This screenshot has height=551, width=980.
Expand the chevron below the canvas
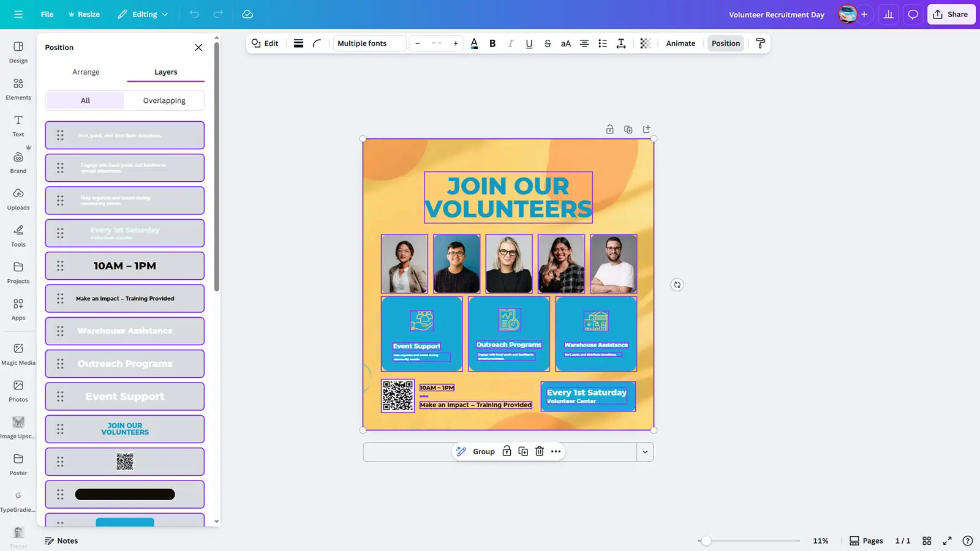click(645, 452)
